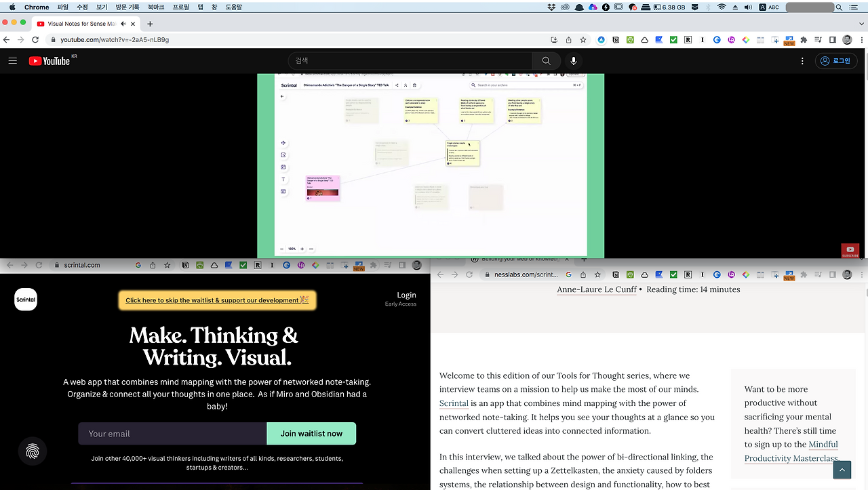This screenshot has width=868, height=490.
Task: Bookmark scrintal.com with the star icon
Action: click(x=167, y=265)
